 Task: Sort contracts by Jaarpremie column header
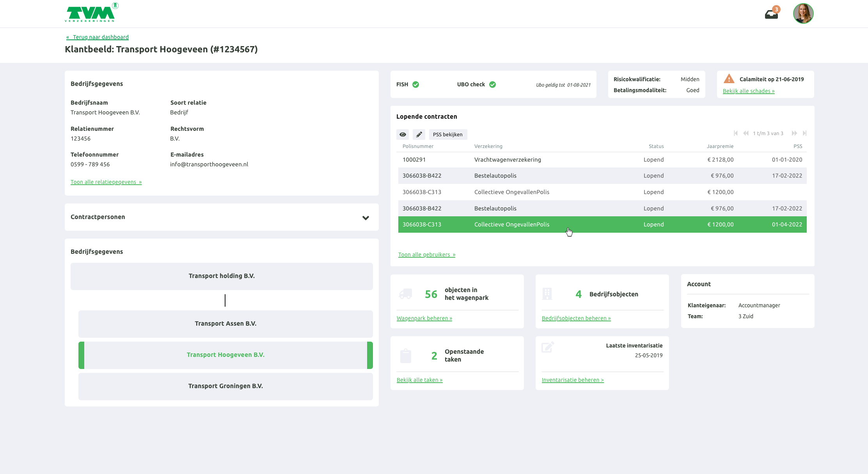720,146
